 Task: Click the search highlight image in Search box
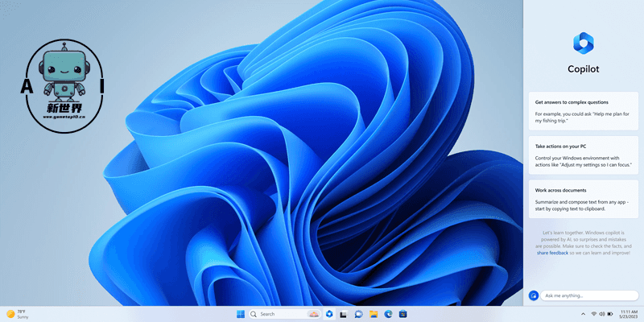point(314,314)
